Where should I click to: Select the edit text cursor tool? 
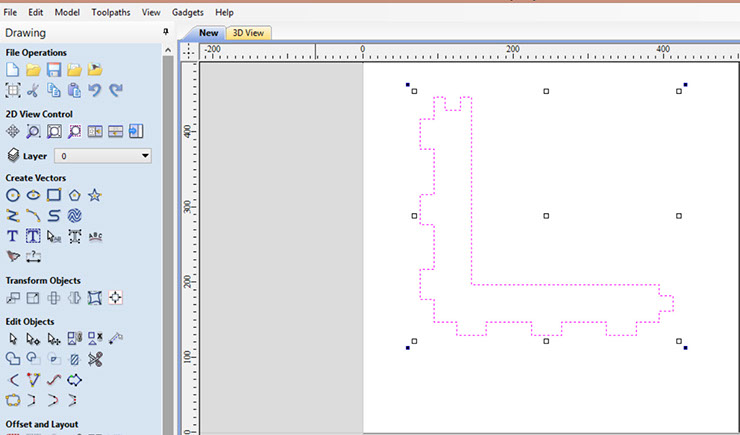(x=54, y=236)
